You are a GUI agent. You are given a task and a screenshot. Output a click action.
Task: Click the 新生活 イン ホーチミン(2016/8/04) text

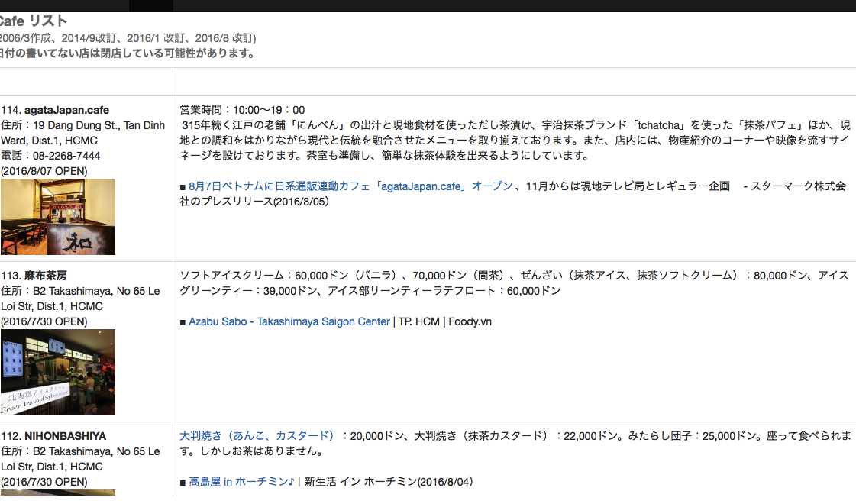pyautogui.click(x=389, y=482)
